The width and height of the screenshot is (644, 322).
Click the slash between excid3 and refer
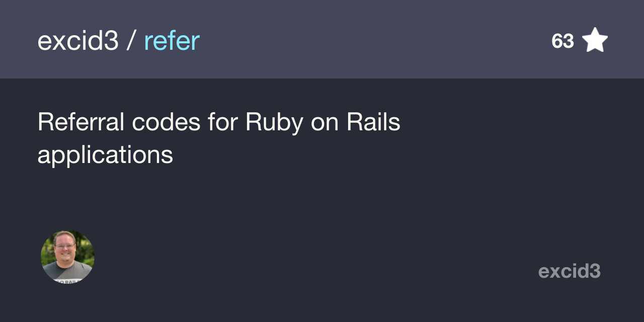131,41
